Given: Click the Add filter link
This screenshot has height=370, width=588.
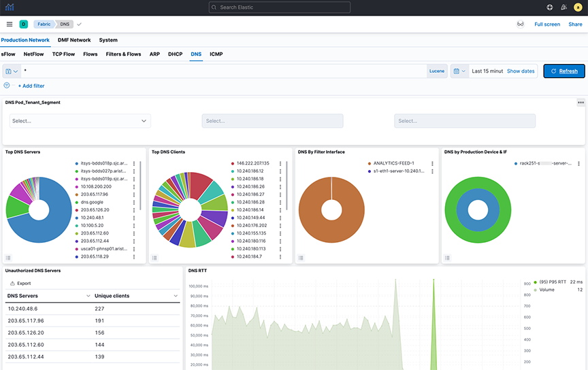Looking at the screenshot, I should coord(31,86).
